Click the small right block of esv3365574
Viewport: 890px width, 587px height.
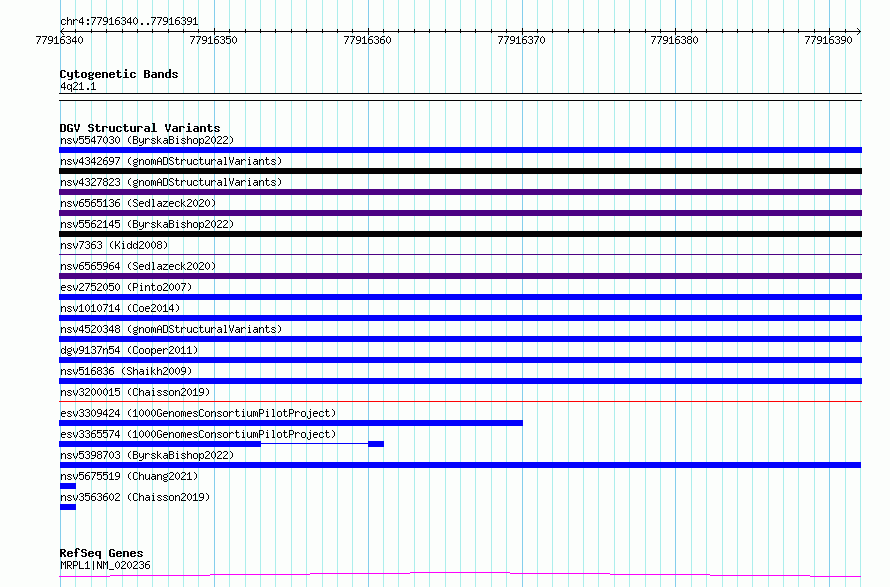coord(376,444)
